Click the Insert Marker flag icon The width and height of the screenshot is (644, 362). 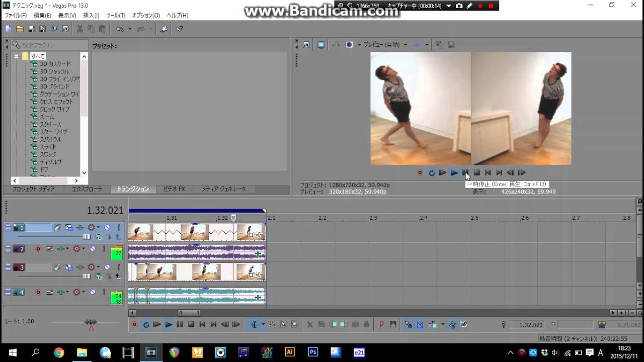pyautogui.click(x=382, y=325)
